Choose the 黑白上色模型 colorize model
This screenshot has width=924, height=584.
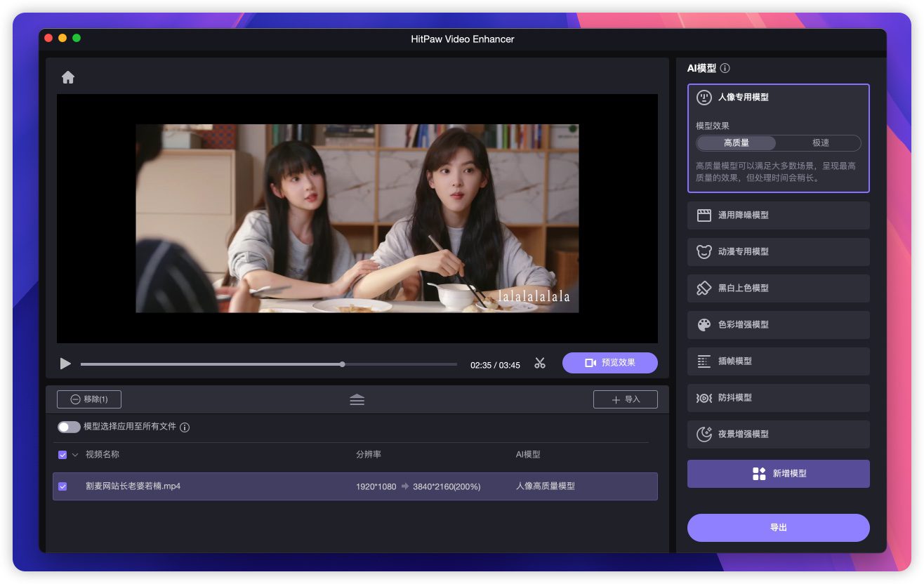778,288
